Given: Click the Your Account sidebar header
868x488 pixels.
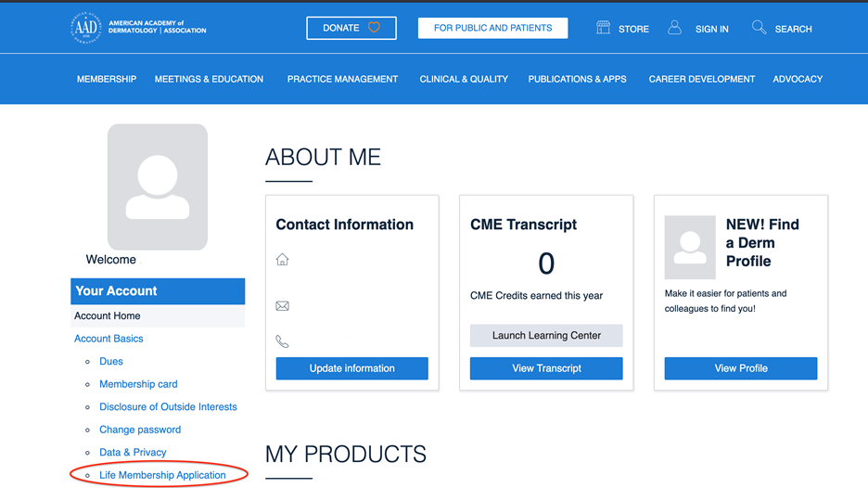Looking at the screenshot, I should 158,290.
